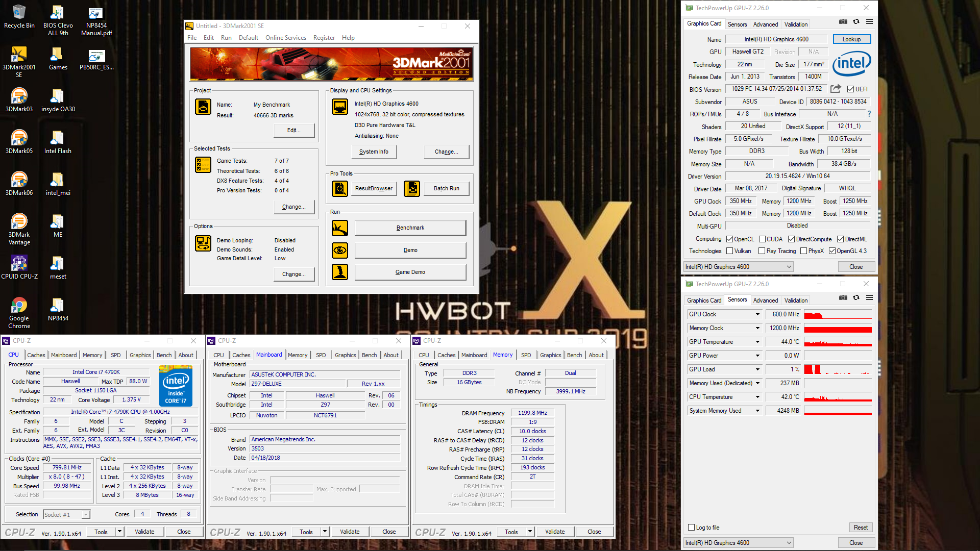This screenshot has width=980, height=551.
Task: Expand the GPU Clock sensor dropdown
Action: (x=757, y=314)
